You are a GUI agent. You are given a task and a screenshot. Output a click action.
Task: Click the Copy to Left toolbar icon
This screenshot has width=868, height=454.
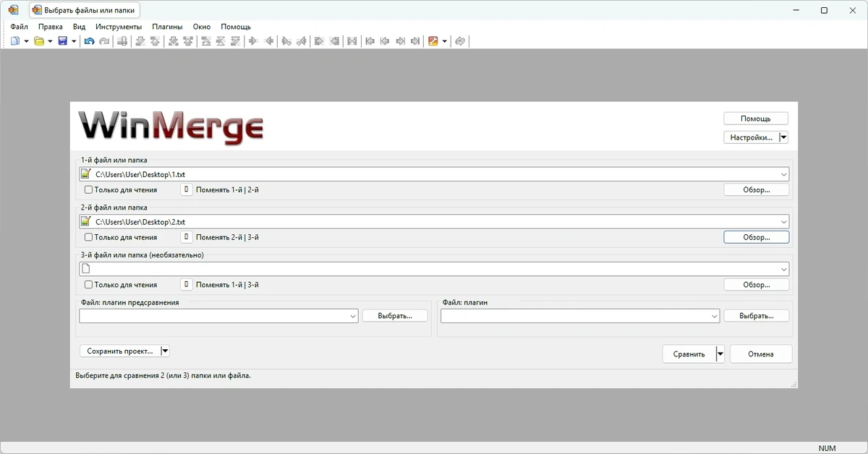tap(269, 41)
